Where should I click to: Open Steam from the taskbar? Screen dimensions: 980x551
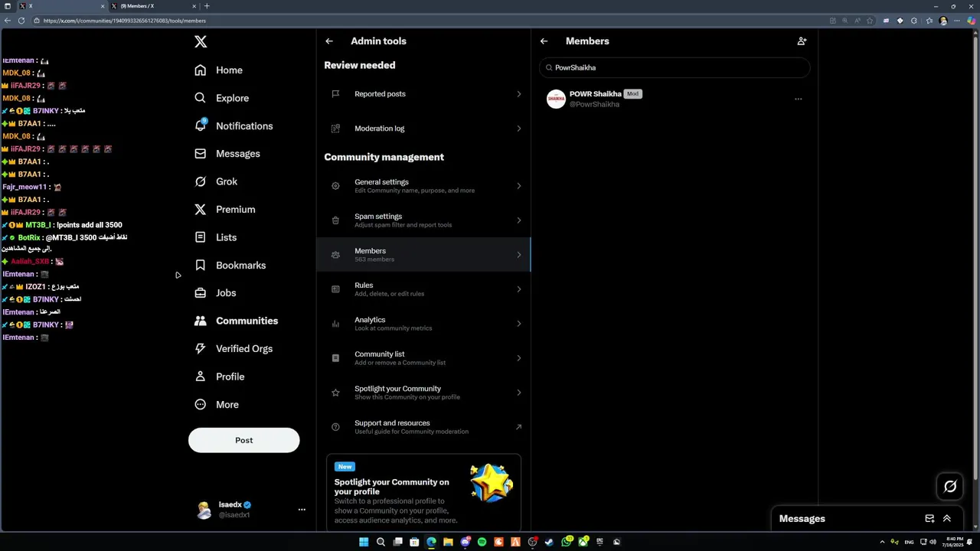(x=549, y=542)
